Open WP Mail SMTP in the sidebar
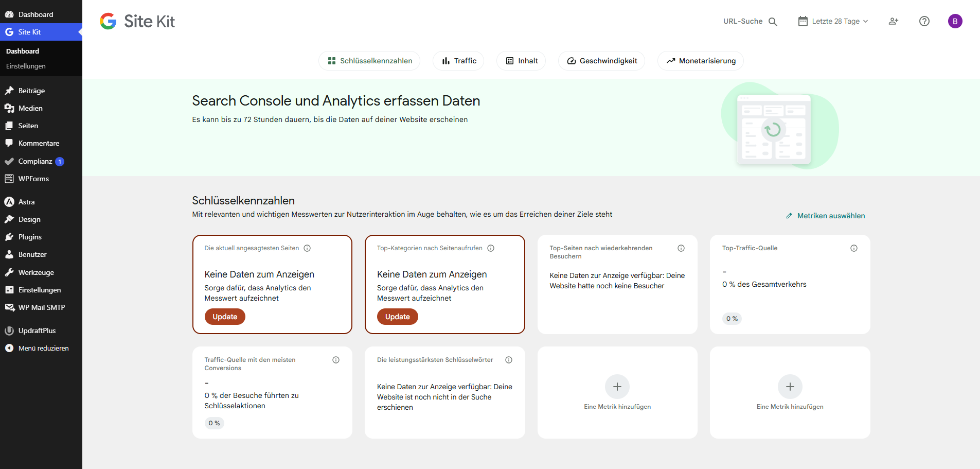Image resolution: width=980 pixels, height=469 pixels. 41,307
